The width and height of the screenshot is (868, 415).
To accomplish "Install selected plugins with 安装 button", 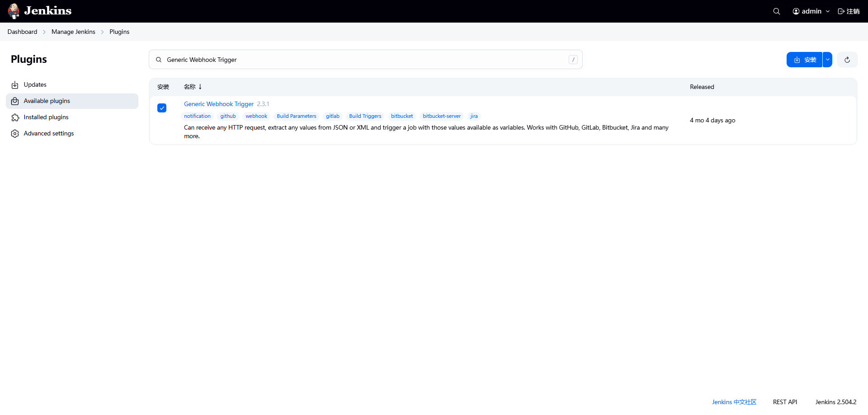I will pos(804,60).
